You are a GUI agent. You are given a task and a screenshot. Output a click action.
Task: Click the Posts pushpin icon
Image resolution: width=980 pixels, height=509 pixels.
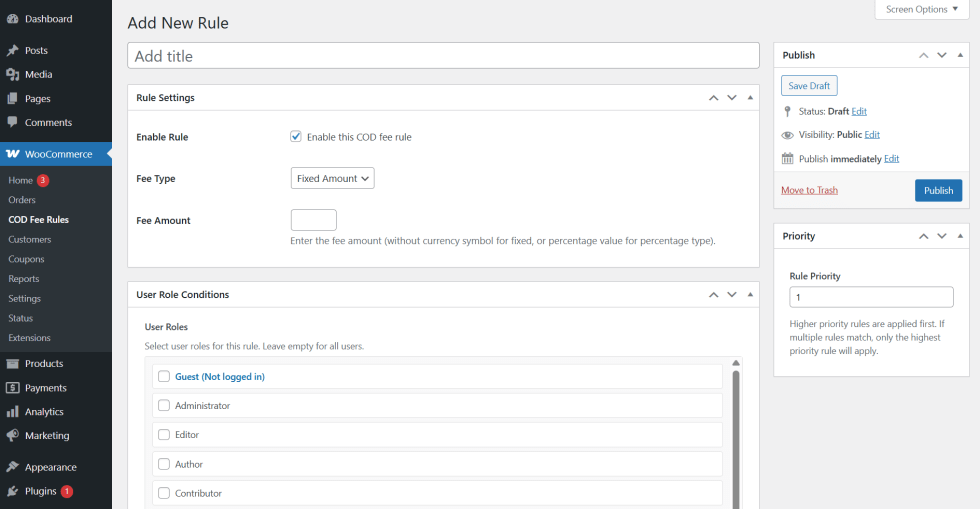click(12, 51)
